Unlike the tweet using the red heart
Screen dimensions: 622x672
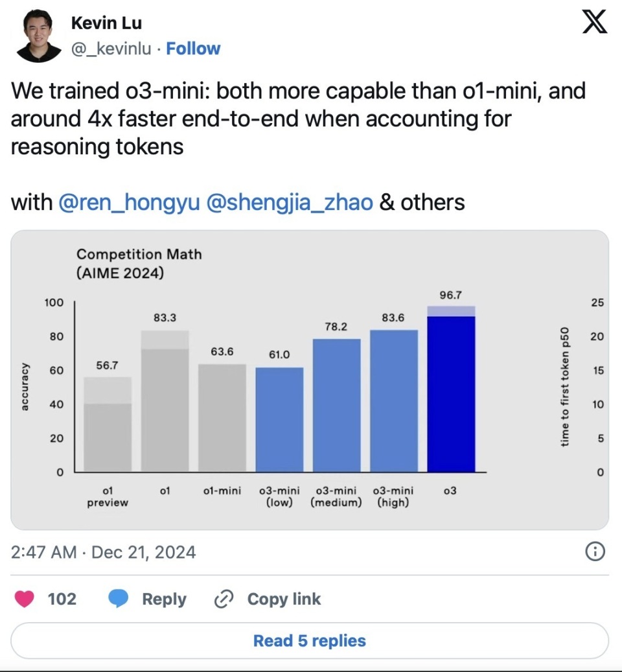coord(26,599)
